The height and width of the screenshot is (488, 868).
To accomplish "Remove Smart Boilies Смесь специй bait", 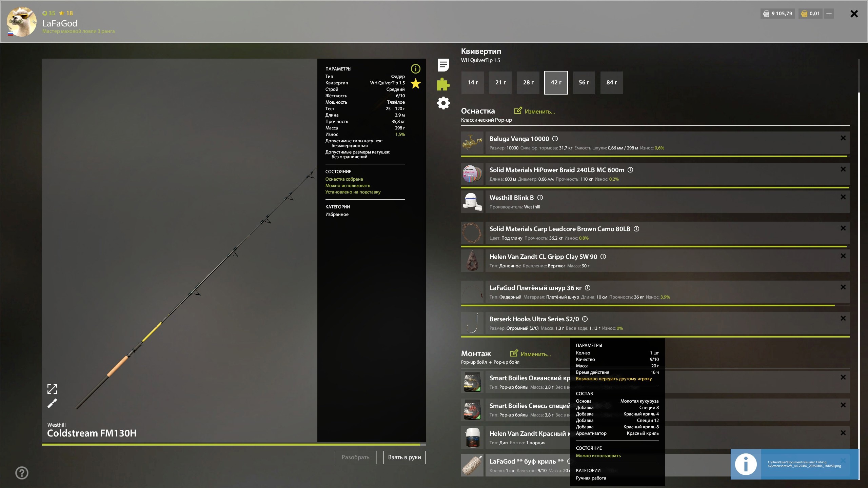I will tap(843, 405).
